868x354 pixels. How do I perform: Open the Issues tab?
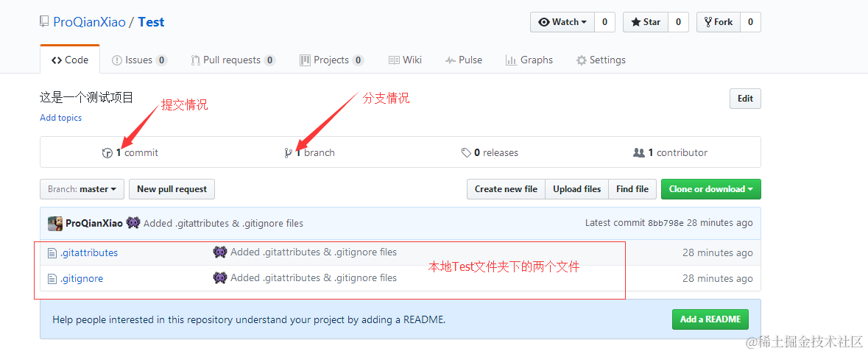(x=139, y=60)
